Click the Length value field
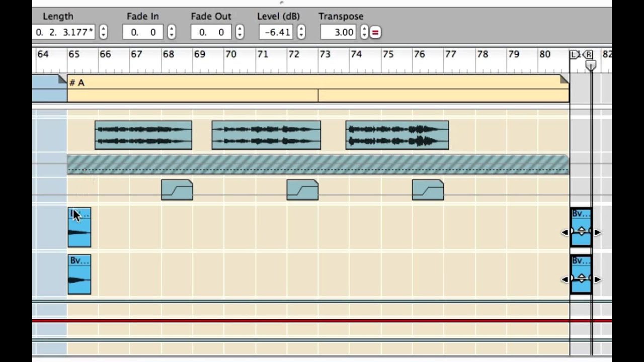Viewport: 644px width, 362px height. pyautogui.click(x=64, y=32)
